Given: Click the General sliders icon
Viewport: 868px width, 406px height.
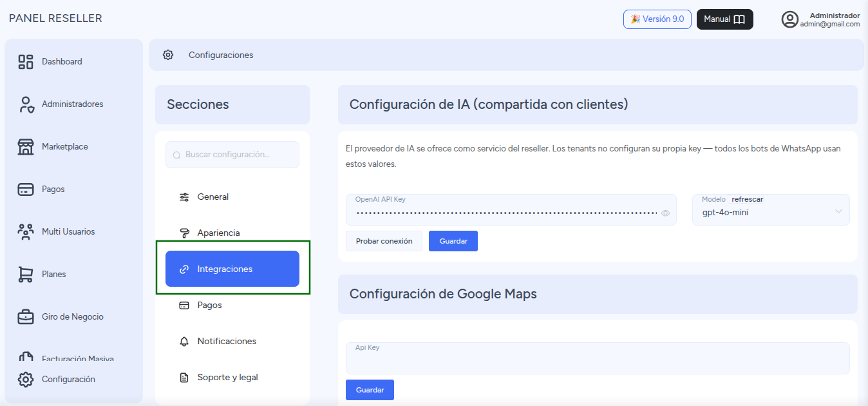Looking at the screenshot, I should click(184, 197).
